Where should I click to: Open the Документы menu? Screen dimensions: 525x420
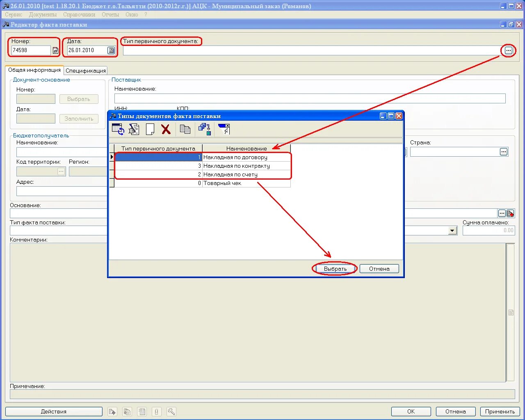point(43,14)
